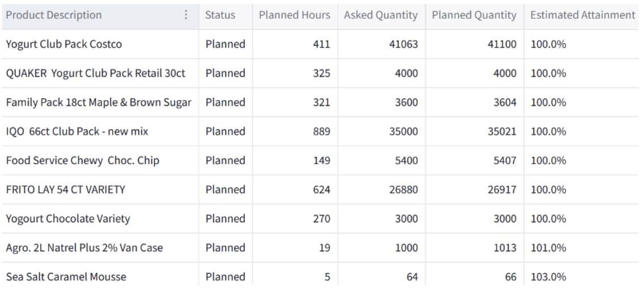The width and height of the screenshot is (644, 294).
Task: Select Agro. 2L Natrel Plus 2% Van Case
Action: click(x=85, y=248)
